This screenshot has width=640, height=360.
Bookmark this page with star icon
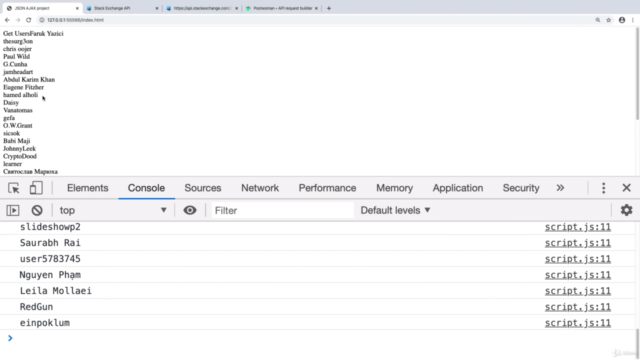click(x=609, y=20)
